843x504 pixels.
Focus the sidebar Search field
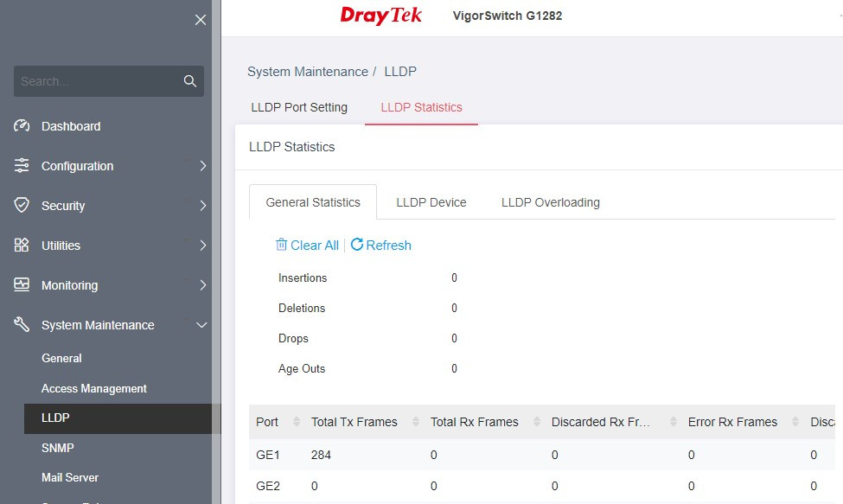[x=109, y=81]
